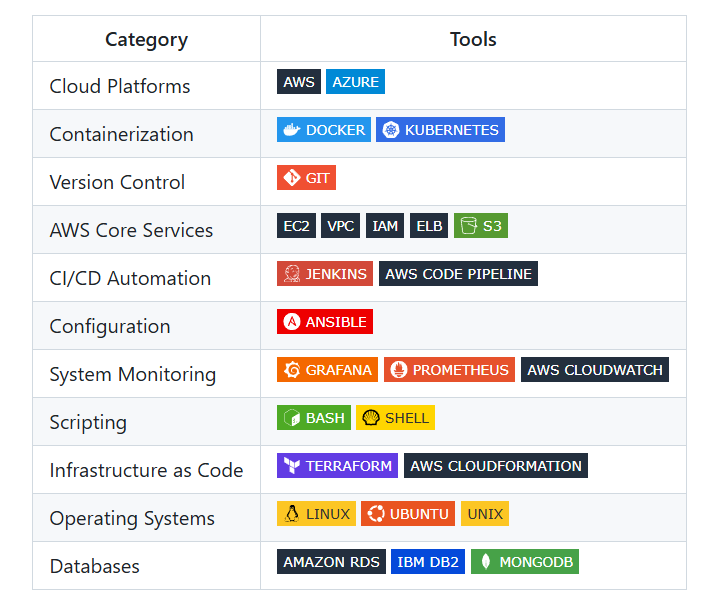Click the AWS Code Pipeline badge
This screenshot has width=717, height=604.
pyautogui.click(x=458, y=274)
